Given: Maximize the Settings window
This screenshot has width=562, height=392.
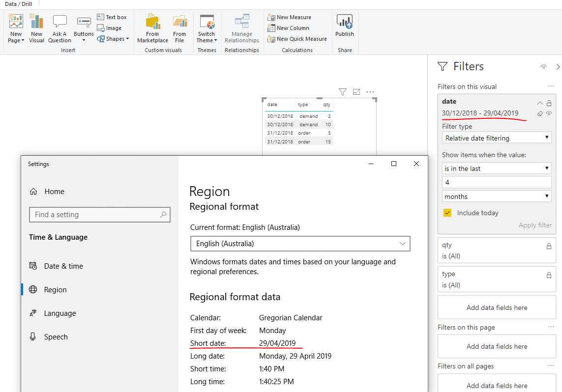Looking at the screenshot, I should tap(394, 164).
